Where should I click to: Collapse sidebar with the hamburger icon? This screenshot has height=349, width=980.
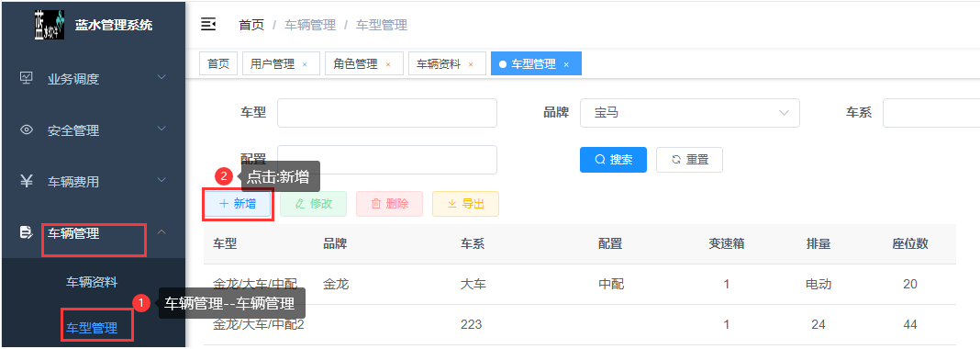pos(208,25)
